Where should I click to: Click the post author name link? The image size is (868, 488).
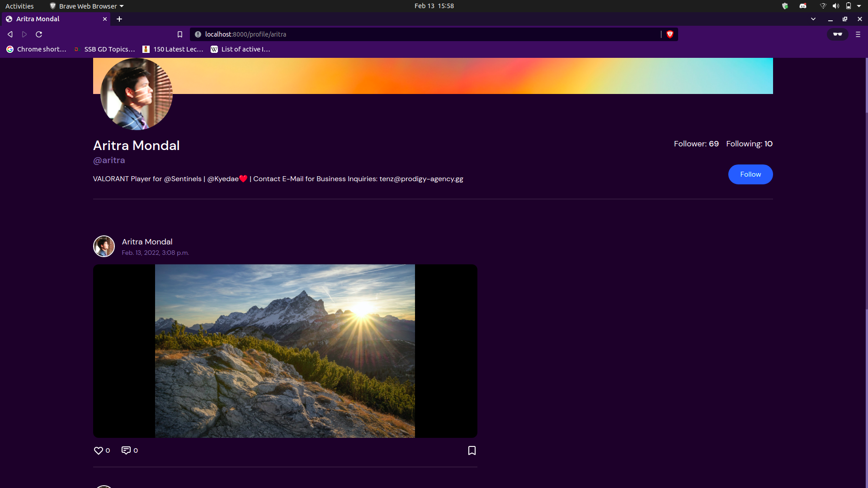(x=147, y=242)
